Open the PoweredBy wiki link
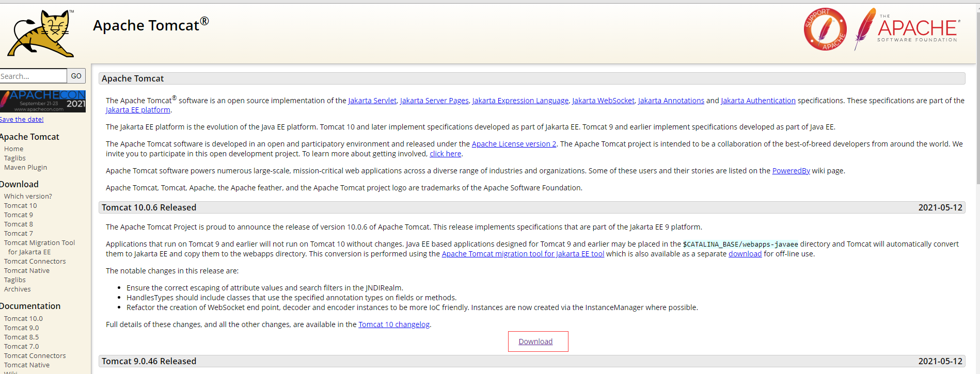The width and height of the screenshot is (980, 374). point(791,171)
